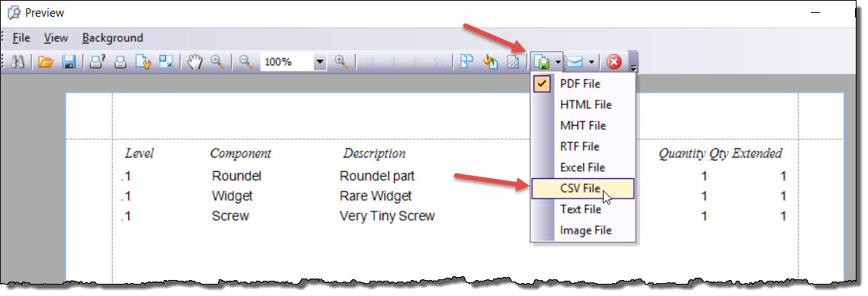
Task: Choose Excel File from export list
Action: pos(583,167)
